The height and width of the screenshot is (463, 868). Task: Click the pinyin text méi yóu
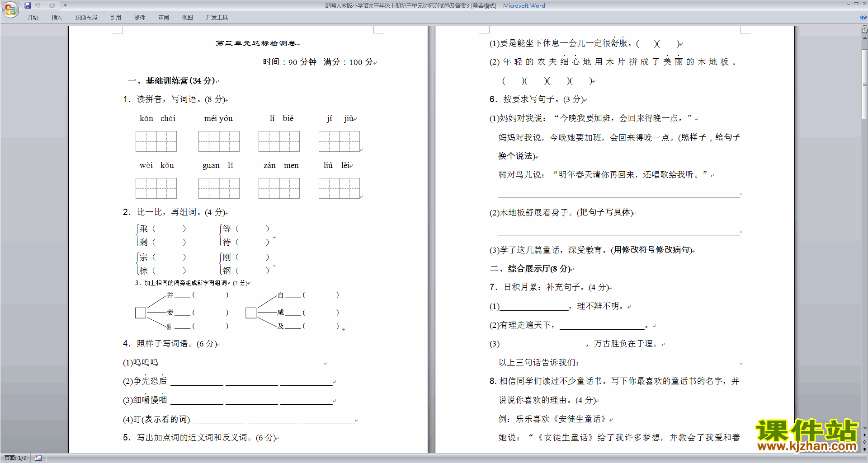coord(218,118)
